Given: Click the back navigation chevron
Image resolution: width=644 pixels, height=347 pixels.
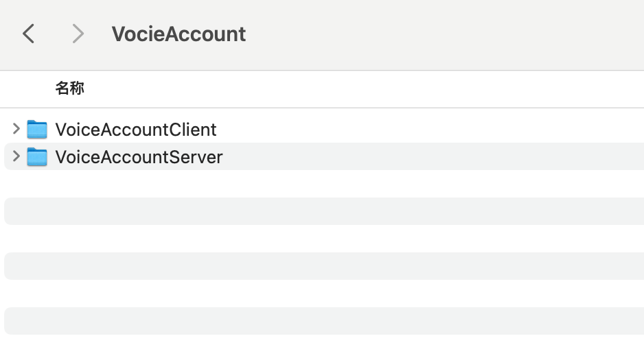Looking at the screenshot, I should tap(28, 34).
